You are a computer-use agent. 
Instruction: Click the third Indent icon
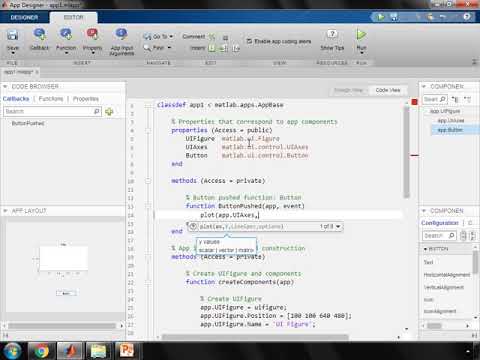point(236,49)
